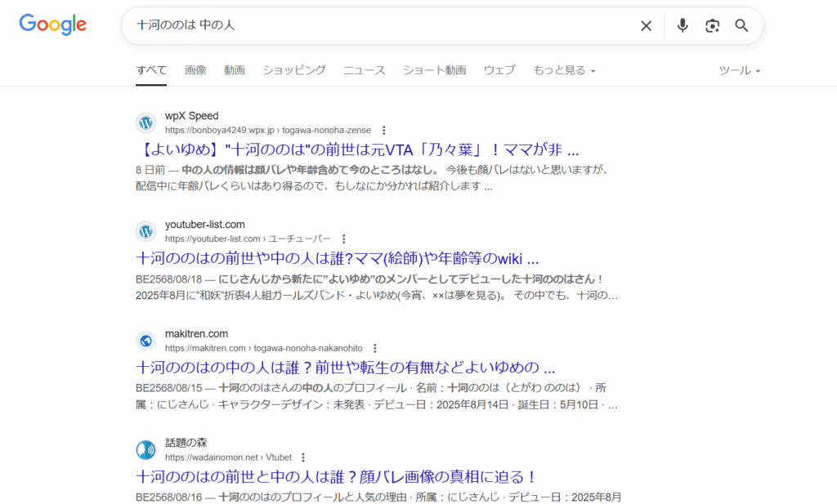Click the makitren.com globe favicon
Screen dimensions: 837x504
146,341
